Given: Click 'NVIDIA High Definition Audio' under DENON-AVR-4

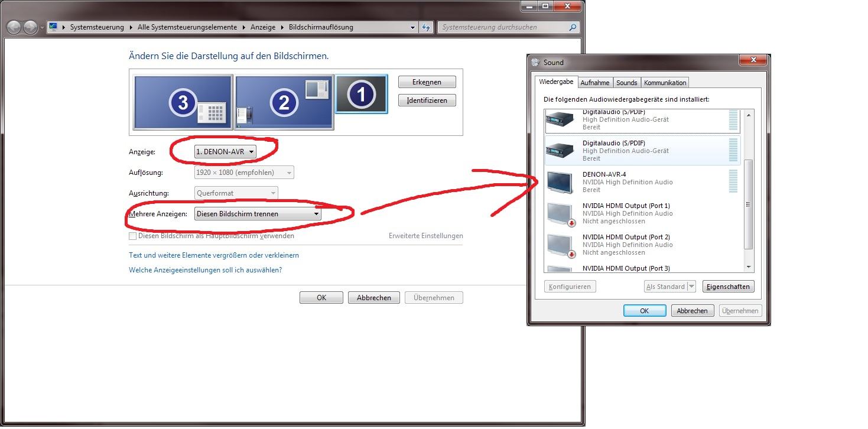Looking at the screenshot, I should pos(628,182).
